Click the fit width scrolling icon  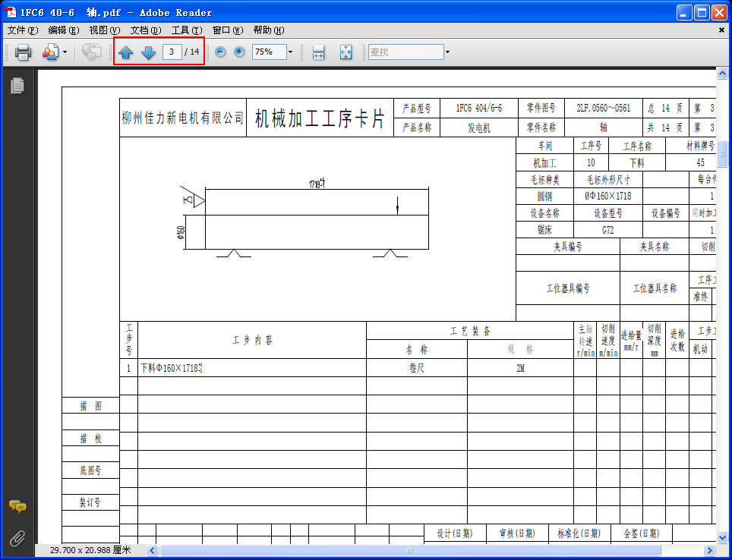click(x=318, y=52)
